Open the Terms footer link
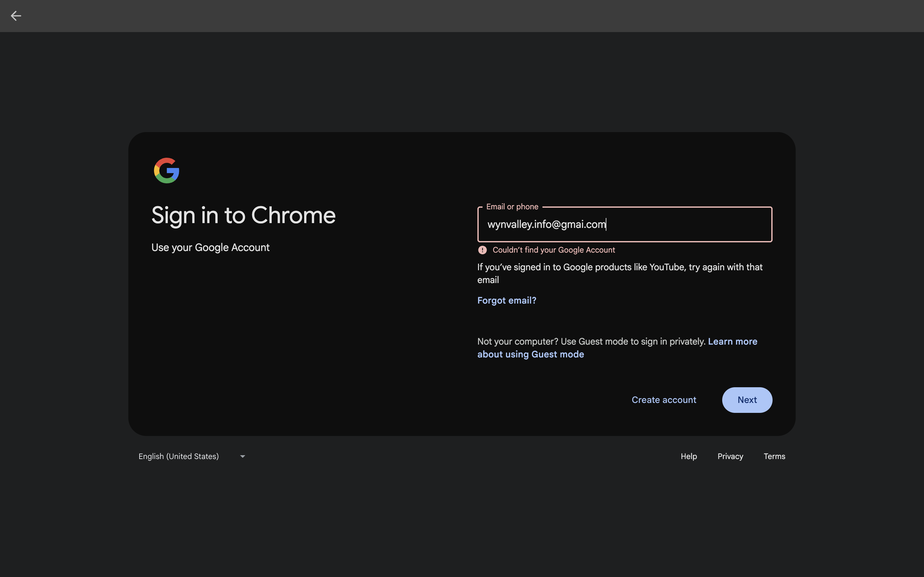This screenshot has width=924, height=577. (774, 456)
